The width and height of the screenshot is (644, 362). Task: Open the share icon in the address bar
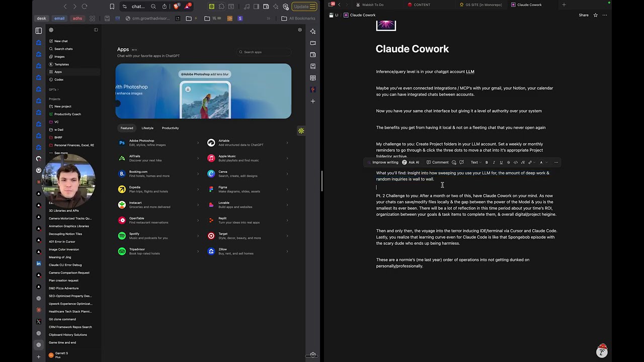coord(165,7)
